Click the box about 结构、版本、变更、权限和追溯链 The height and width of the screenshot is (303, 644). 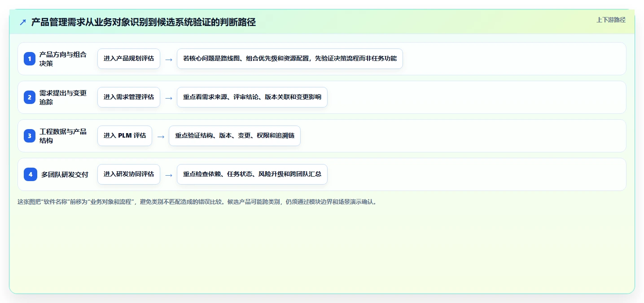coord(235,136)
